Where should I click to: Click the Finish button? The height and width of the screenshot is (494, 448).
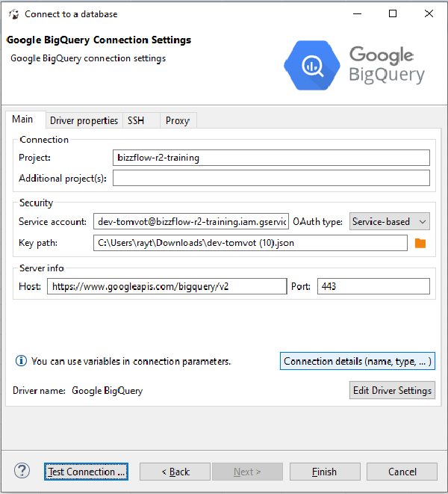324,472
